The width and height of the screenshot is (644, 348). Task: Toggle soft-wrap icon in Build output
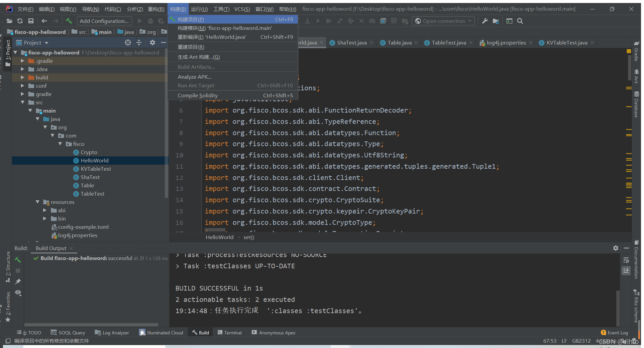pos(626,260)
